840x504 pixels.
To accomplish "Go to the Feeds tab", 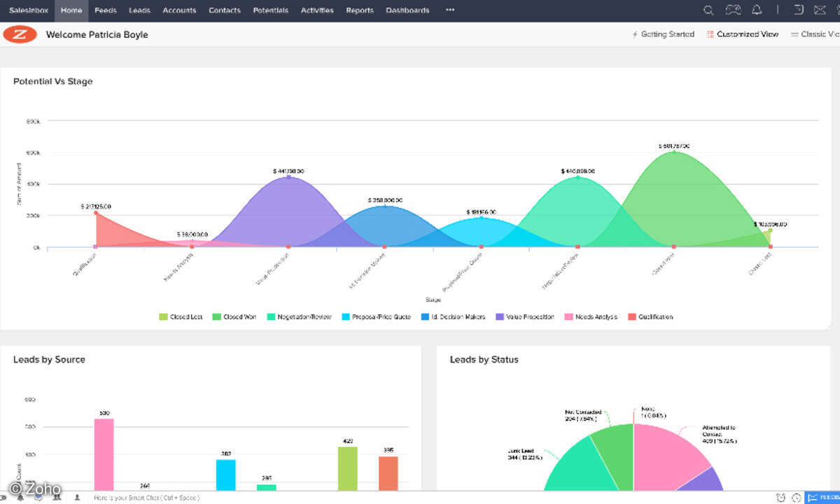I will tap(106, 10).
